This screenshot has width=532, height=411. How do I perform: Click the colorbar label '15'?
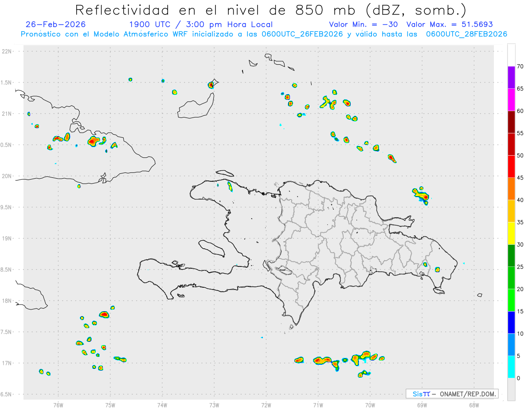tap(520, 311)
